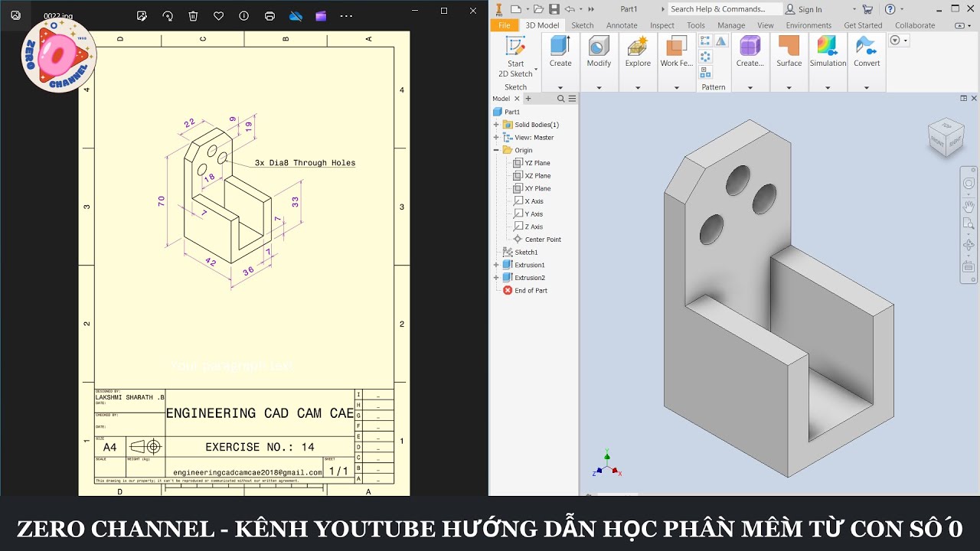Rotate the image in Photos viewer
The image size is (980, 551).
[168, 15]
